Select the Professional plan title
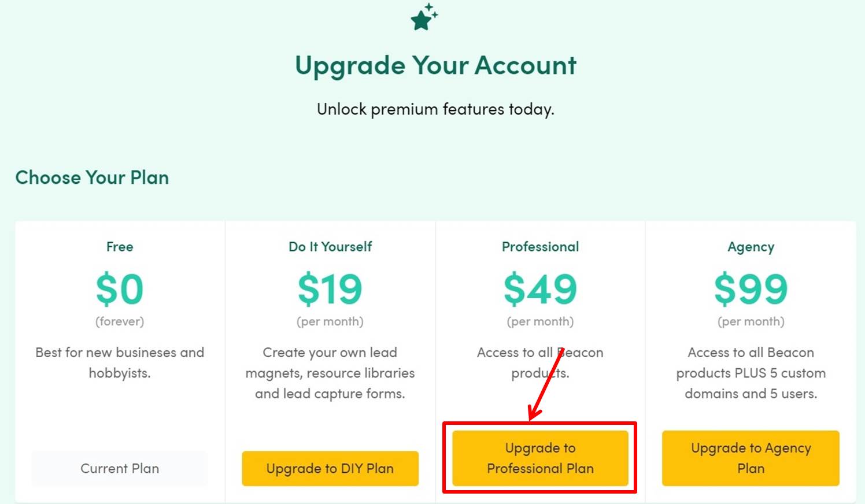This screenshot has width=865, height=504. (x=540, y=247)
